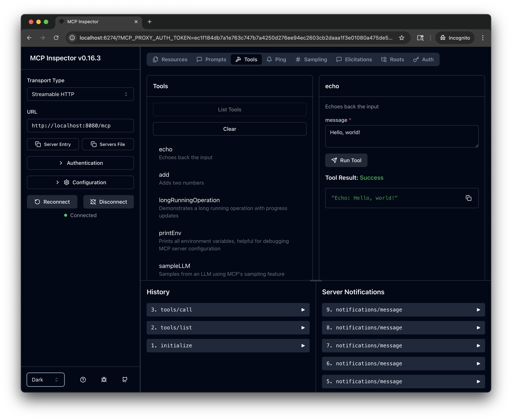
Task: Expand the tools/call history entry
Action: pyautogui.click(x=228, y=310)
